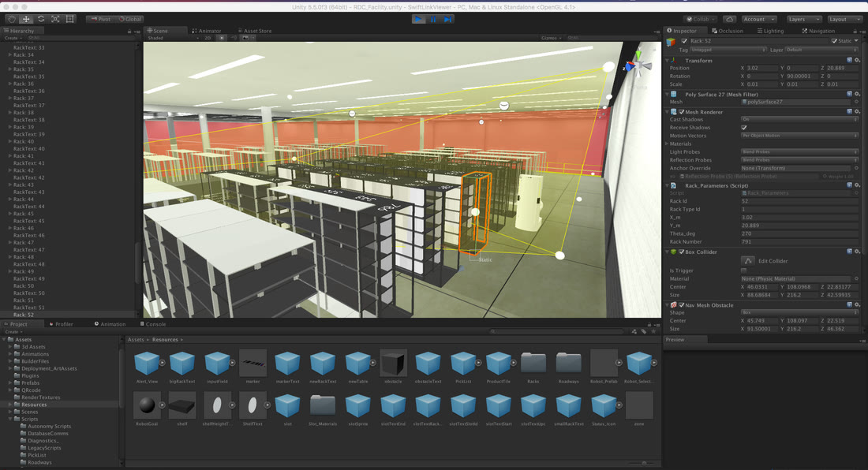The image size is (868, 470).
Task: Click the Step forward button
Action: tap(448, 19)
